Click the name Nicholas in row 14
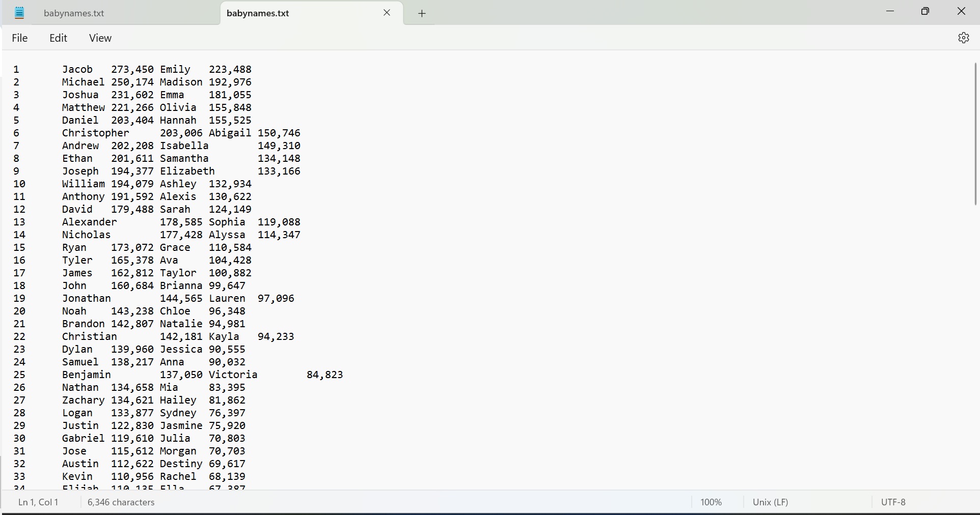Screen dimensions: 980x515 [x=87, y=235]
